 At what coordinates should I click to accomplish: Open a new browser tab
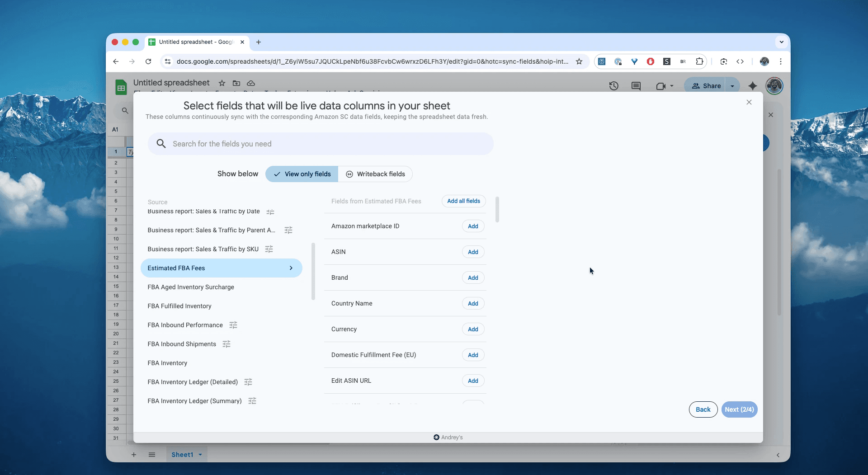point(259,42)
